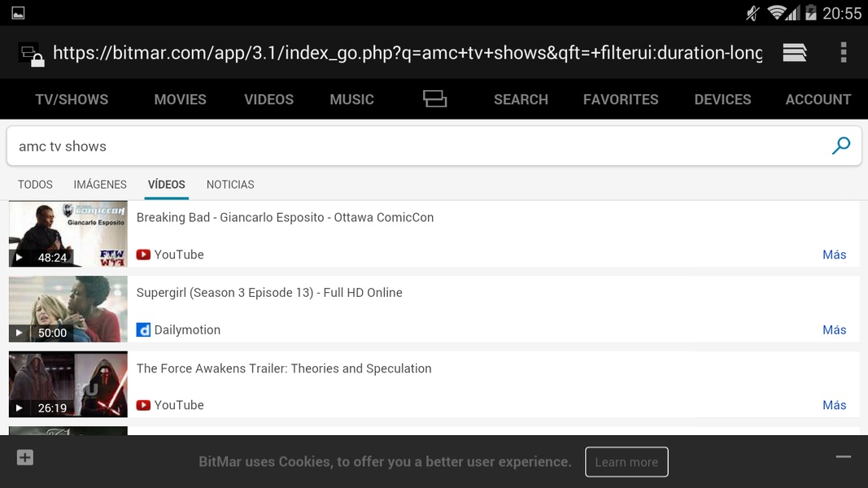Expand Más for Force Awakens result
This screenshot has width=868, height=488.
coord(834,405)
